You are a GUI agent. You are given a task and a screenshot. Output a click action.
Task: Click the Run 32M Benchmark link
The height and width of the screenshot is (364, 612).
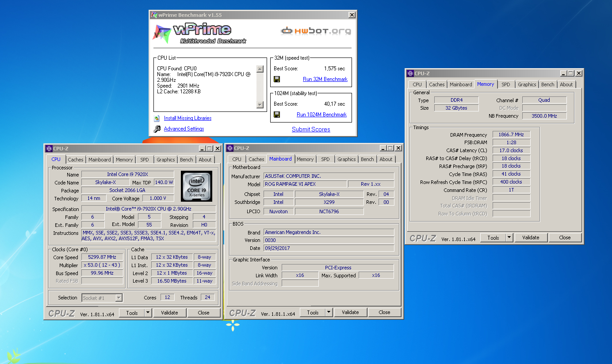(325, 79)
